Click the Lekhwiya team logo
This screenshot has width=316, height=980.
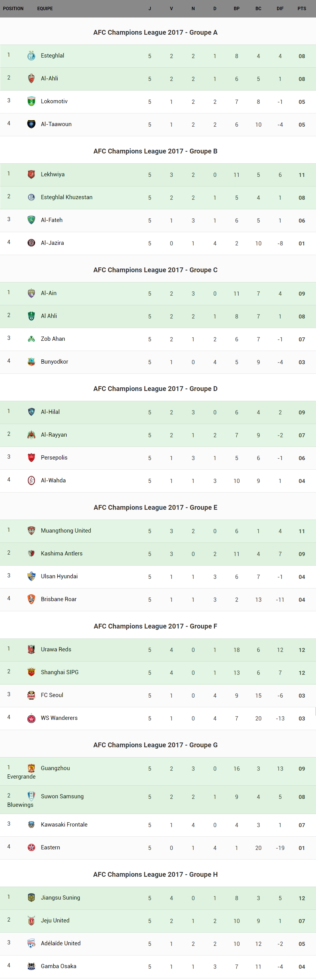(x=31, y=175)
